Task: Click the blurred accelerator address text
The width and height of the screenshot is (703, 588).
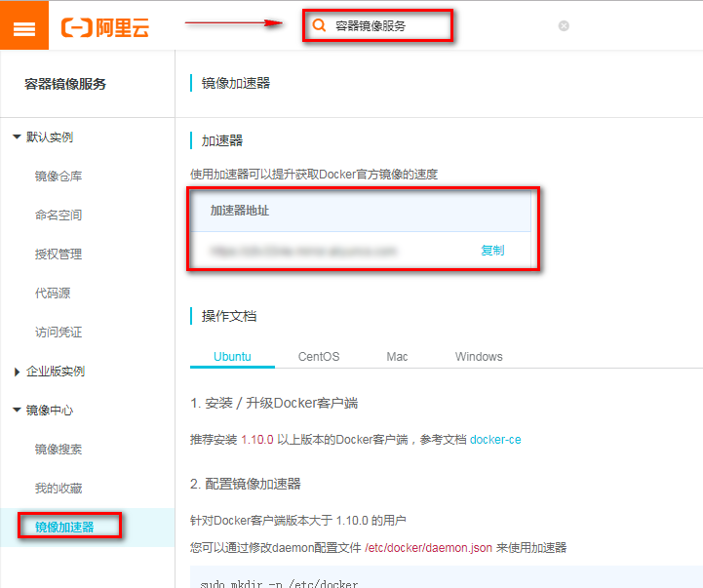Action: click(303, 251)
